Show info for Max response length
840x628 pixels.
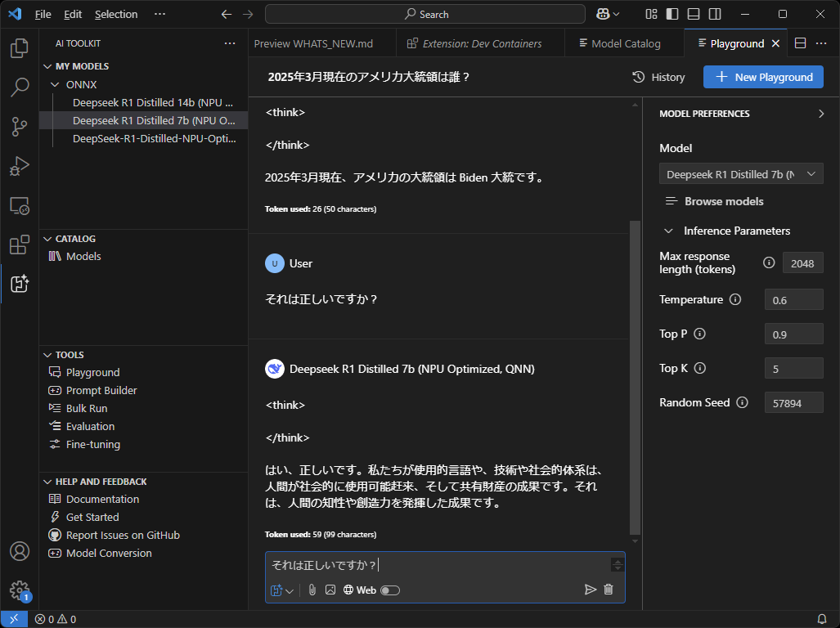[x=769, y=262]
